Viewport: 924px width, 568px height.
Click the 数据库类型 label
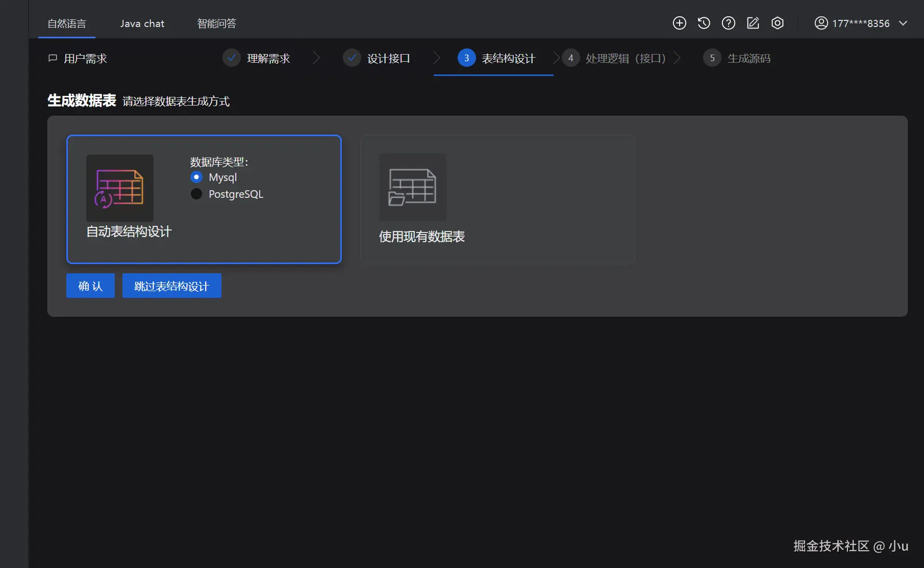(x=219, y=162)
